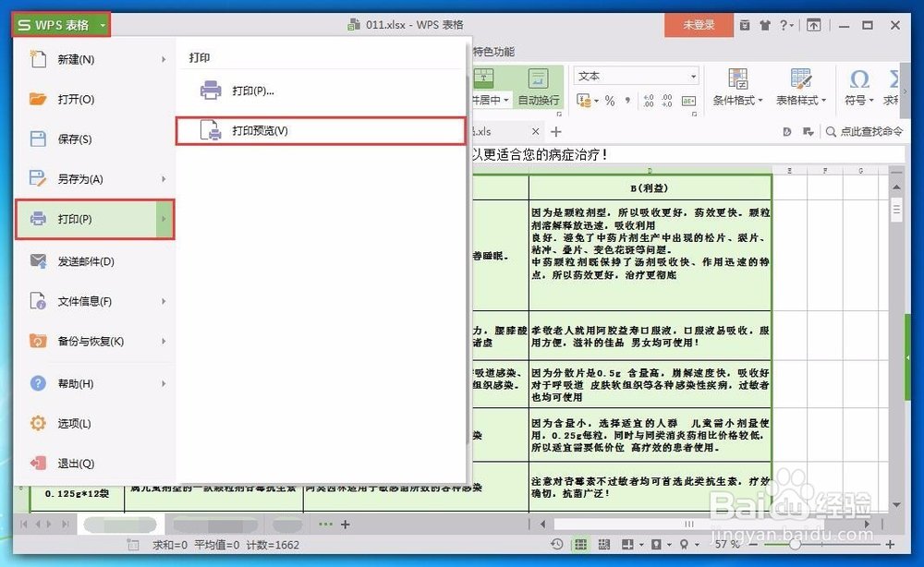Click the vertical scrollbar up arrow
The height and width of the screenshot is (567, 924).
pos(896,187)
